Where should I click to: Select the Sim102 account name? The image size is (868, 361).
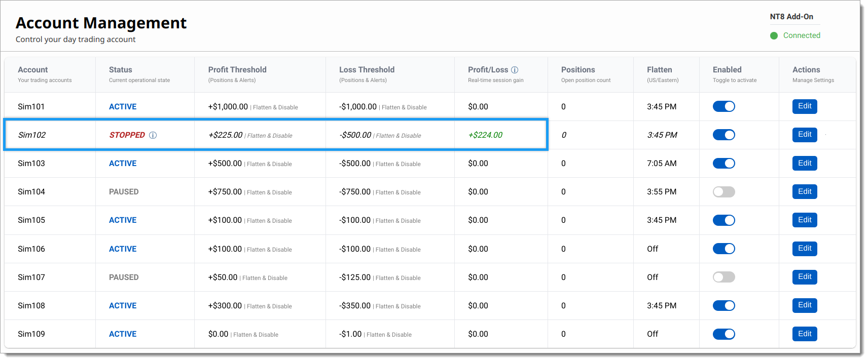[x=32, y=135]
